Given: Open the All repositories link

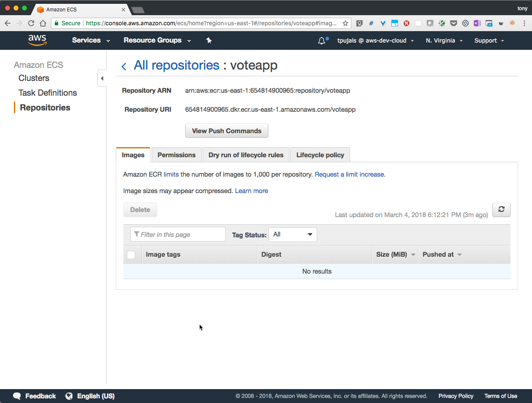Looking at the screenshot, I should pos(176,65).
